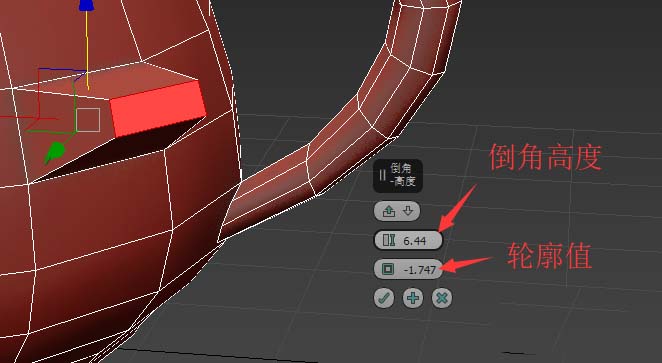Click the square plane handle of the gizmo
662x363 pixels.
click(x=88, y=120)
